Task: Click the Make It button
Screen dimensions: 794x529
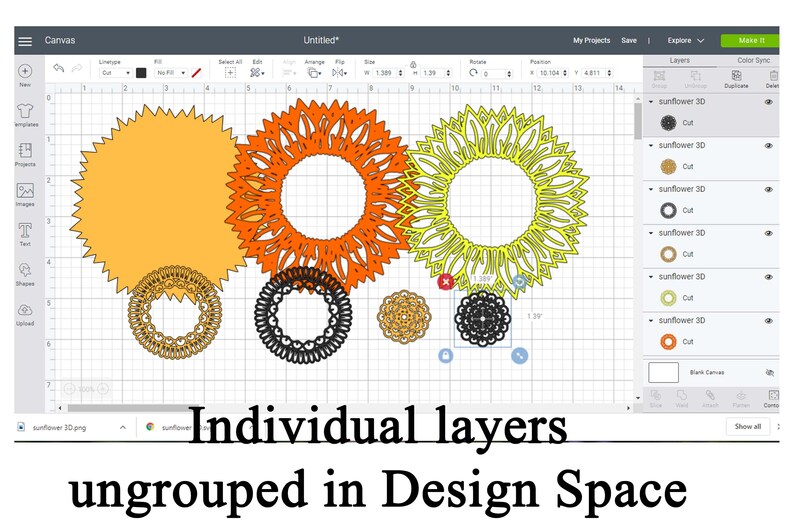Action: tap(750, 40)
